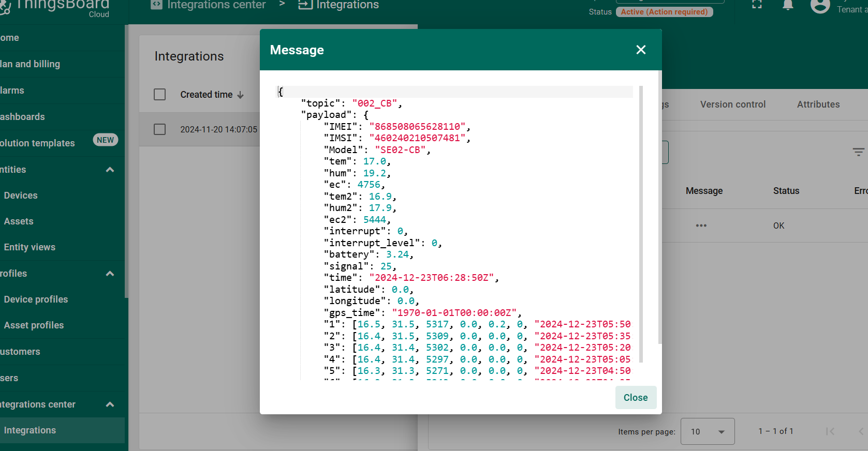The image size is (868, 451).
Task: Click the Active (Action required) status badge
Action: (665, 12)
